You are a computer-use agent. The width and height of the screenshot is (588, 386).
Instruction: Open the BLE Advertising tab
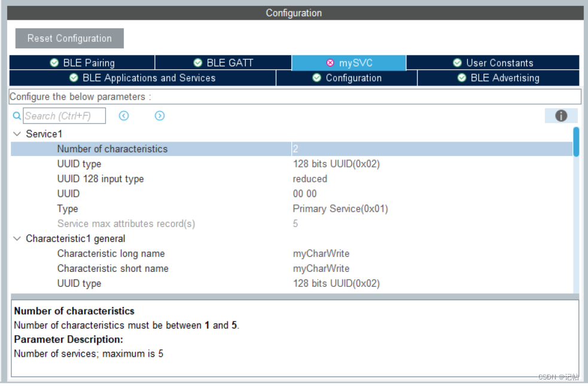pyautogui.click(x=498, y=78)
